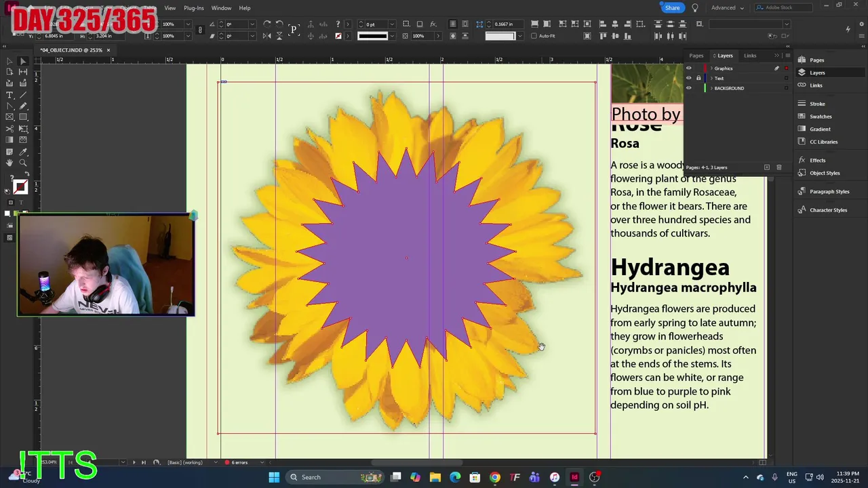Hide the Graphics layer with eye icon
Image resolution: width=868 pixels, height=488 pixels.
point(689,68)
